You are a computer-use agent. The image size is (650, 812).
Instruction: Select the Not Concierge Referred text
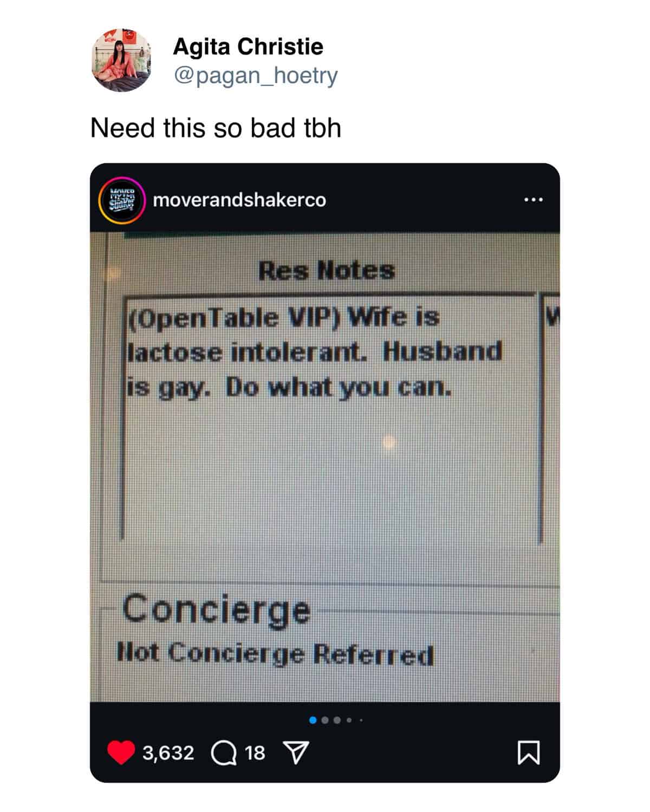tap(276, 654)
